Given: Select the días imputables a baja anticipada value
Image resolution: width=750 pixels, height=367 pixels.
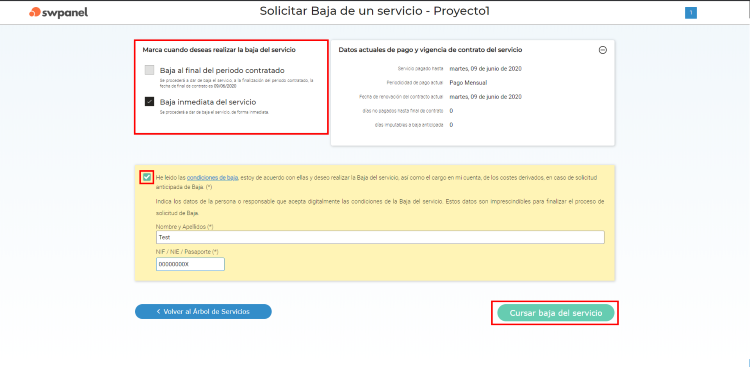Looking at the screenshot, I should click(451, 125).
